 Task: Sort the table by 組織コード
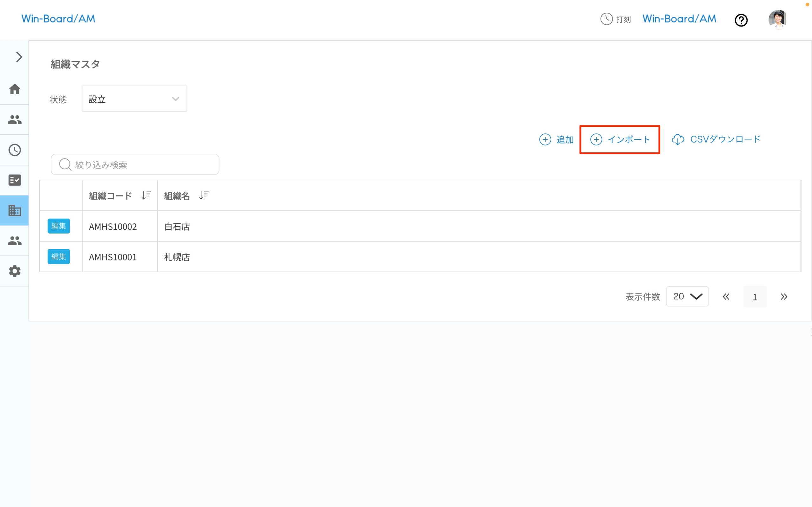coord(146,195)
